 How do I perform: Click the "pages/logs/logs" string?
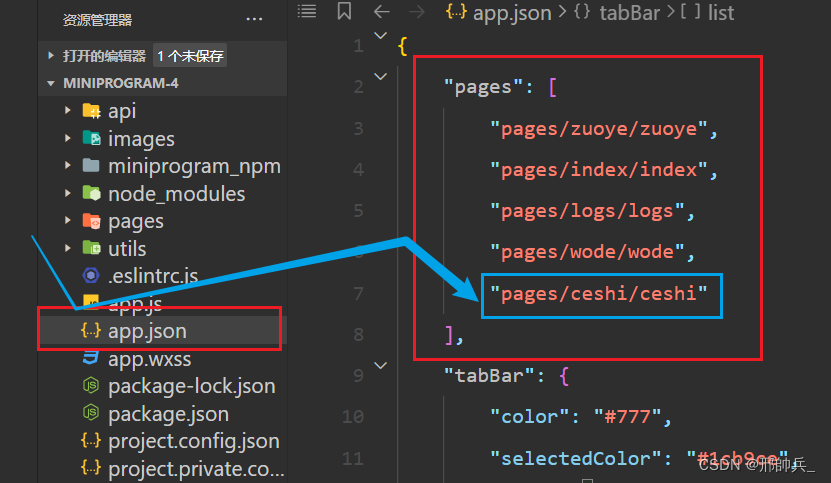click(x=587, y=211)
